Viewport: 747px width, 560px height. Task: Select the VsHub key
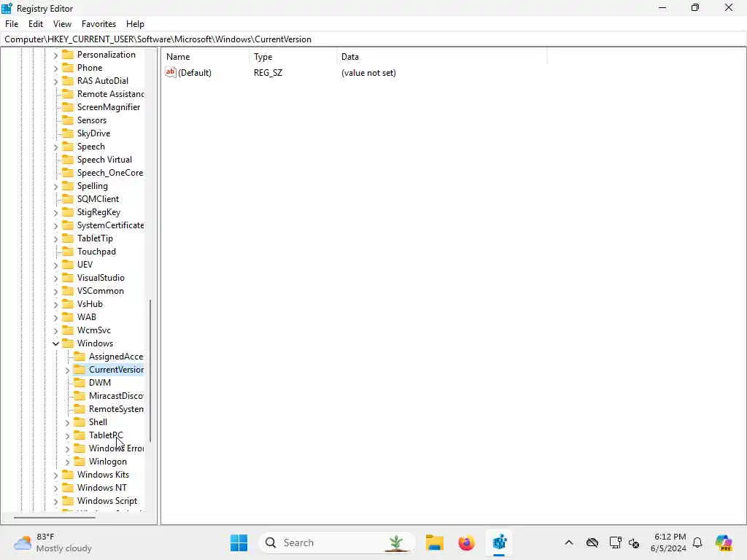90,304
